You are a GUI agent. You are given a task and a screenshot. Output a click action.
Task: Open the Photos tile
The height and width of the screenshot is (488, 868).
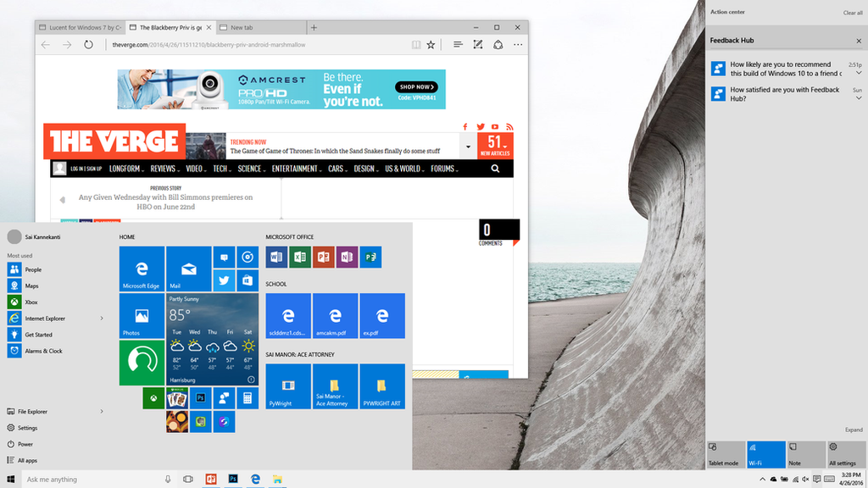(x=142, y=316)
